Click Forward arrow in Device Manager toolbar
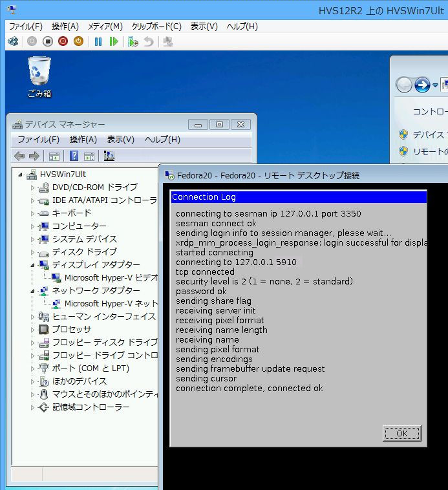 coord(34,156)
